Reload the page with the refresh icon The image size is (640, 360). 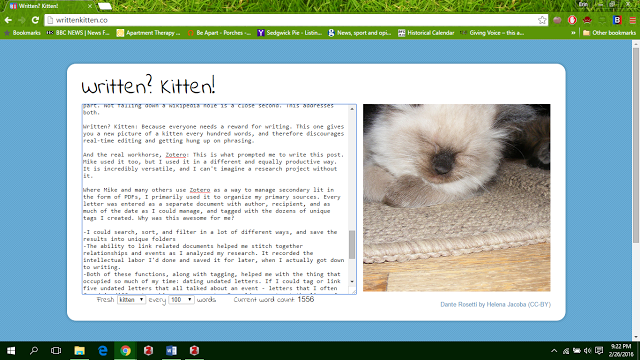(35, 20)
